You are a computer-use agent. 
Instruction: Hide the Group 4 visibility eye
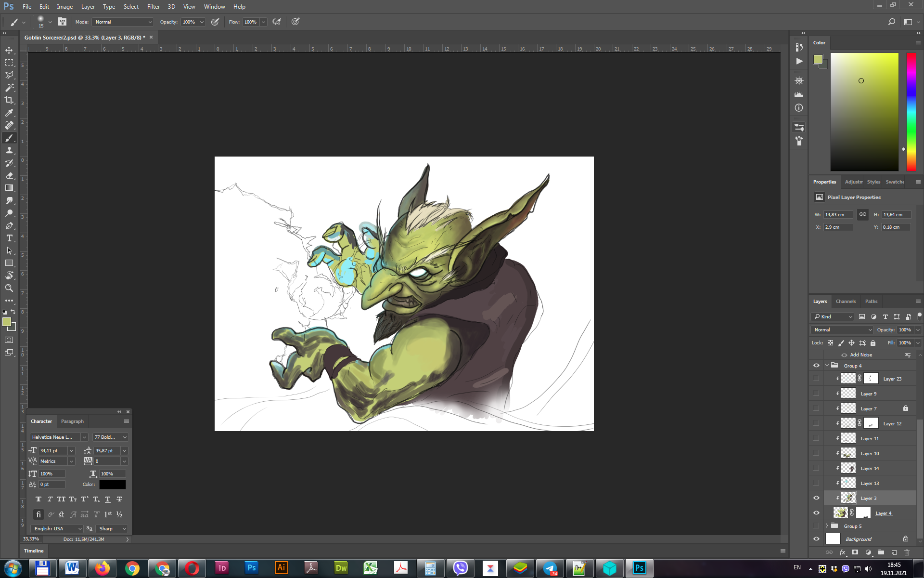pos(816,366)
